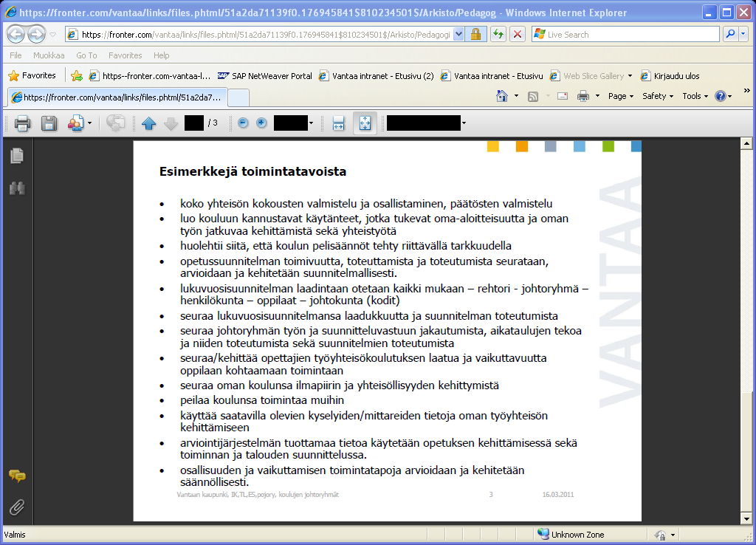Open the PDF zoom level dropdown
This screenshot has height=545, width=756.
[311, 123]
